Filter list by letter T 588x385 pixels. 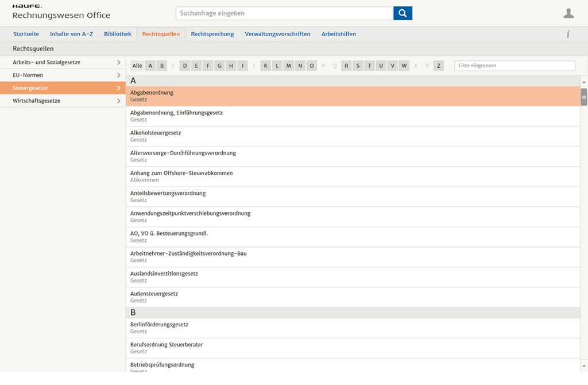[369, 66]
